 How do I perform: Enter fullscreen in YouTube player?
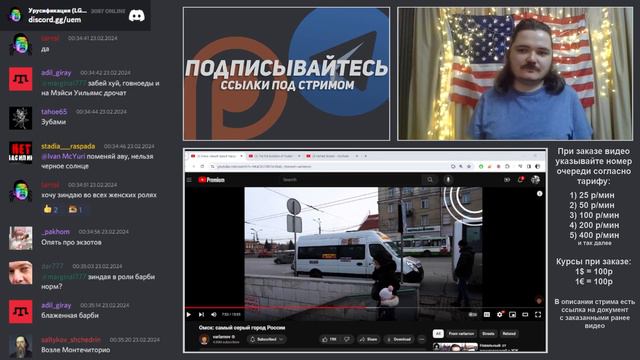point(538,314)
